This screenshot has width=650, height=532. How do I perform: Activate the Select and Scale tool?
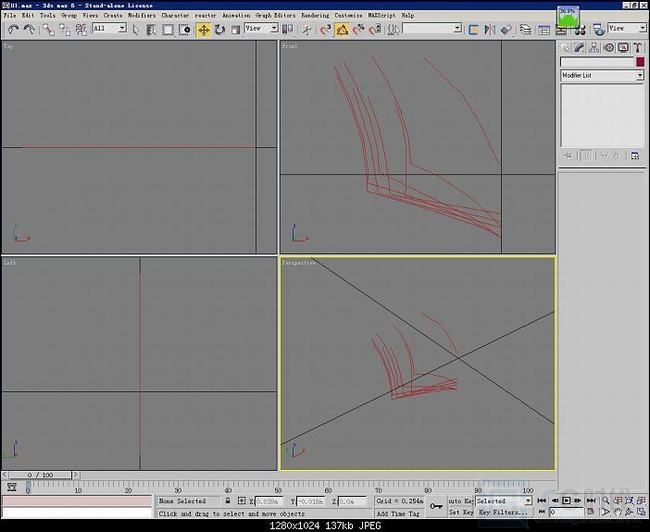coord(235,29)
